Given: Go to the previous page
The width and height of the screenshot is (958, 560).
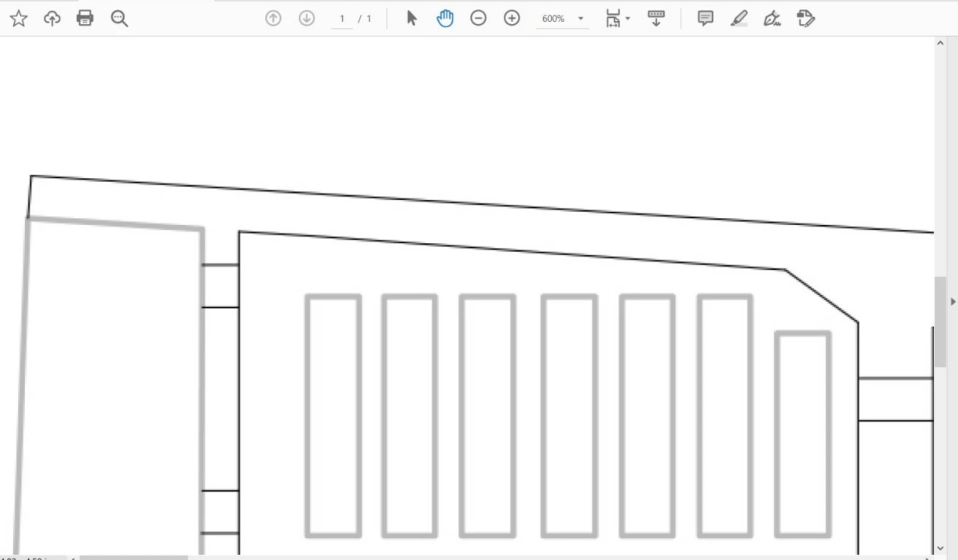Looking at the screenshot, I should click(273, 18).
